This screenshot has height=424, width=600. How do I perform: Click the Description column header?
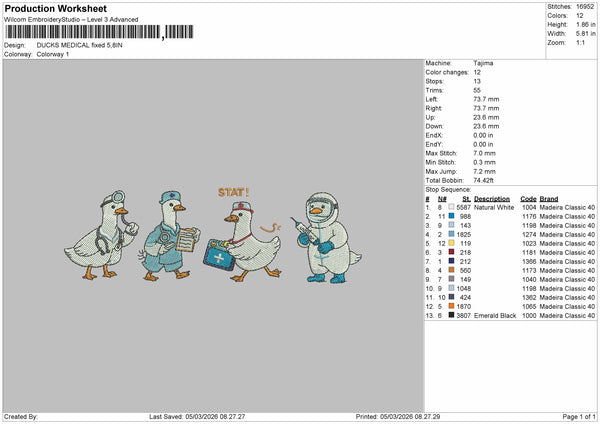(x=492, y=199)
